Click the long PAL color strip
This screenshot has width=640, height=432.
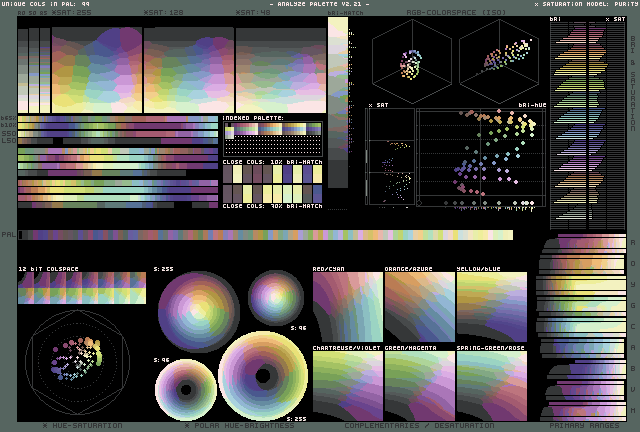tap(265, 235)
